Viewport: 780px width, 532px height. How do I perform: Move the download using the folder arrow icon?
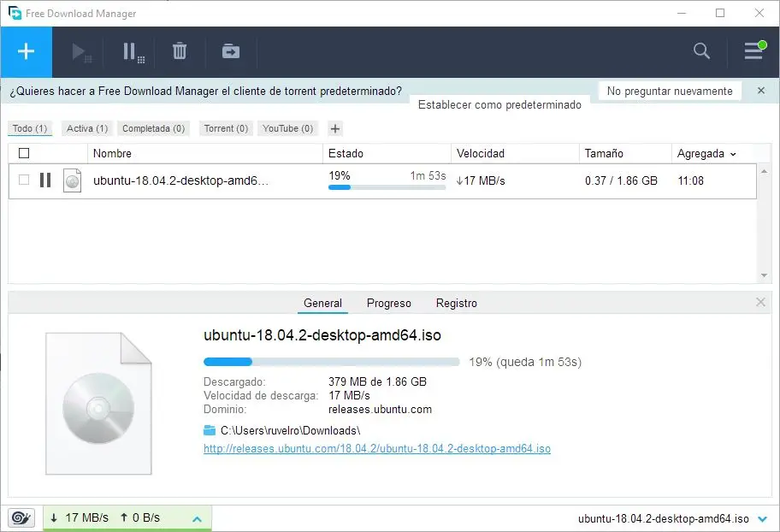pos(231,51)
